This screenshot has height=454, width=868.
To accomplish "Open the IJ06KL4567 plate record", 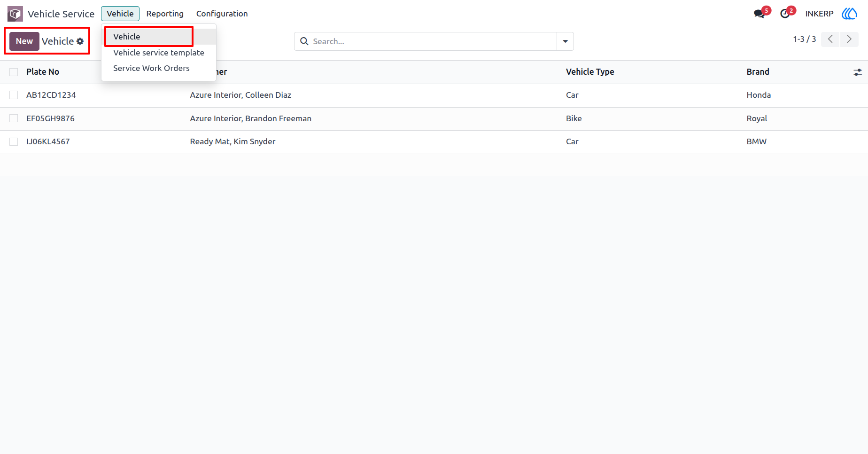I will pyautogui.click(x=48, y=141).
